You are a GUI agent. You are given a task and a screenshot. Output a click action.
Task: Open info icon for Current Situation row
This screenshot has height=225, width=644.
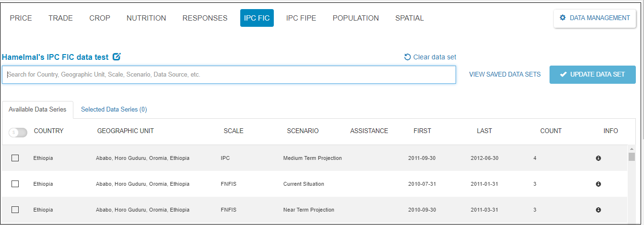tap(598, 184)
